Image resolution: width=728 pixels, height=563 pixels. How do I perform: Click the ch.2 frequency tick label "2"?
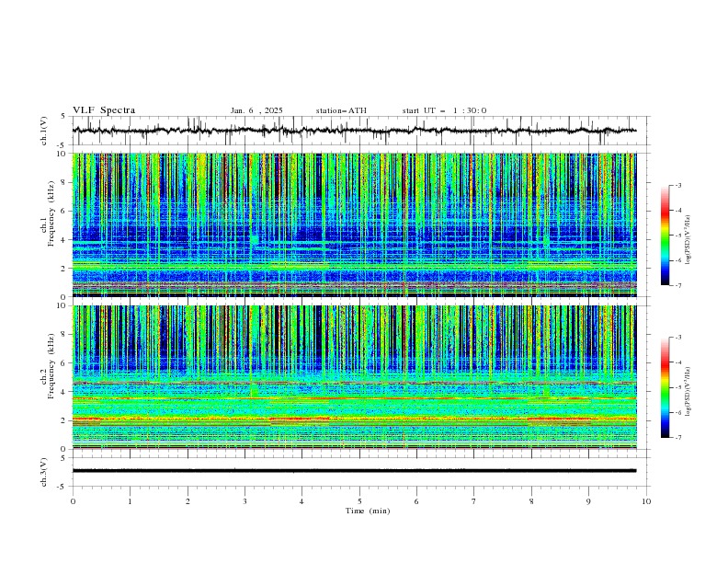(65, 420)
